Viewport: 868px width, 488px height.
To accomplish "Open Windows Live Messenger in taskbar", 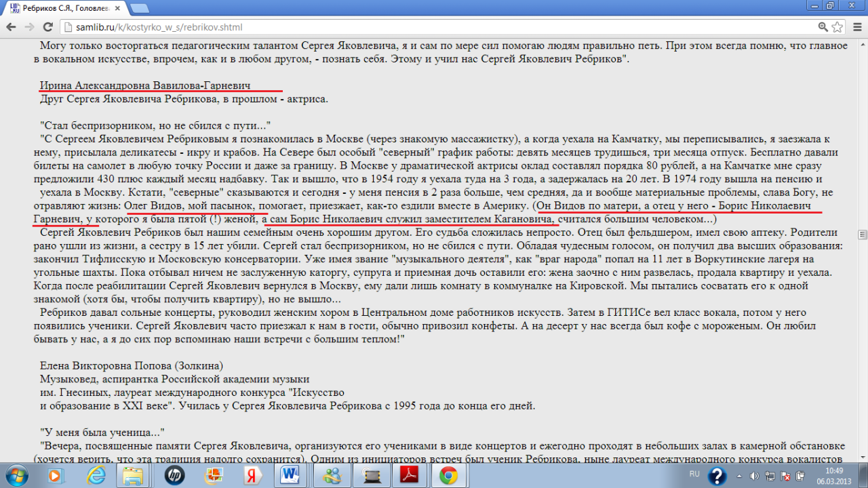I will [332, 476].
